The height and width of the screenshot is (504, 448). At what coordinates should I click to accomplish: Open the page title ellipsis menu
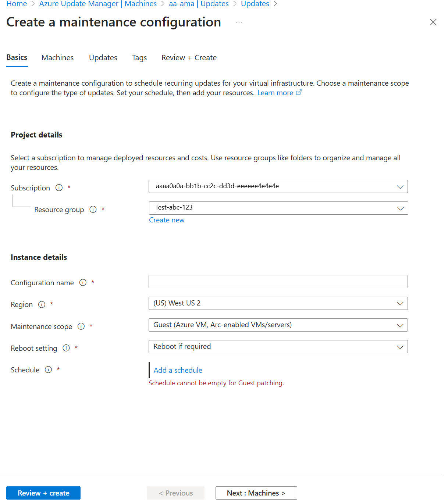click(x=239, y=22)
